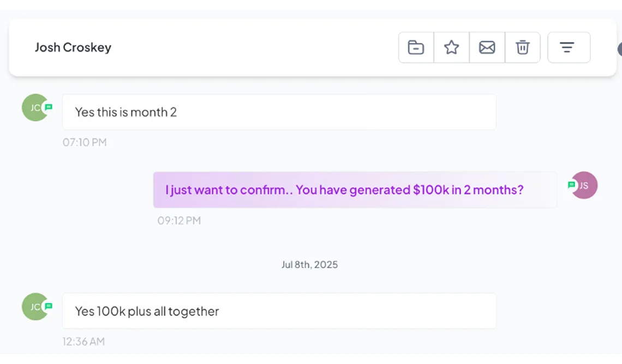Click the 12:36 AM timestamp

(83, 342)
